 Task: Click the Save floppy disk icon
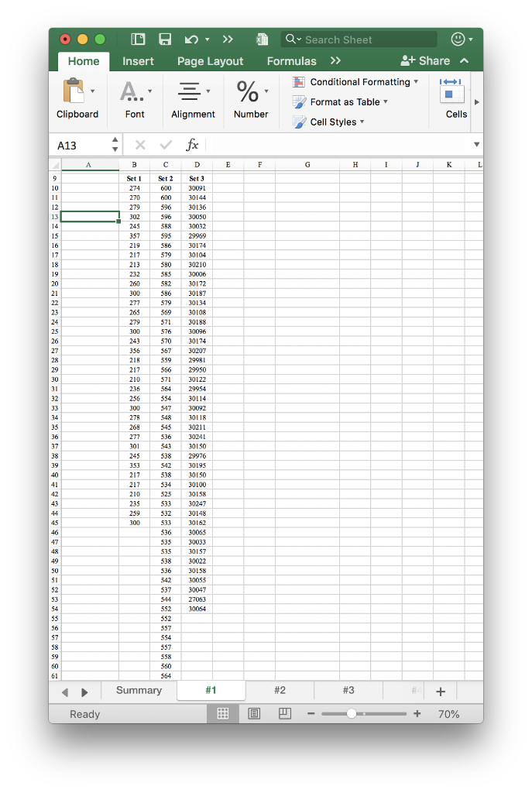165,39
